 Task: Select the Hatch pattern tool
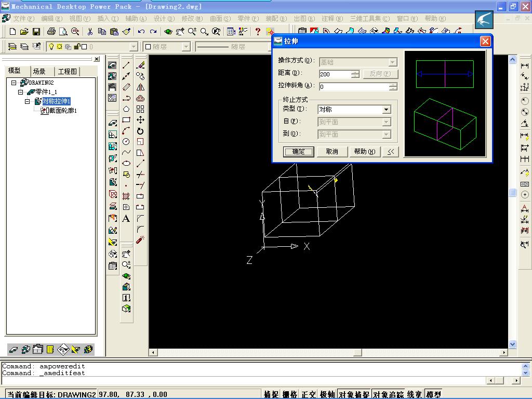coord(126,196)
